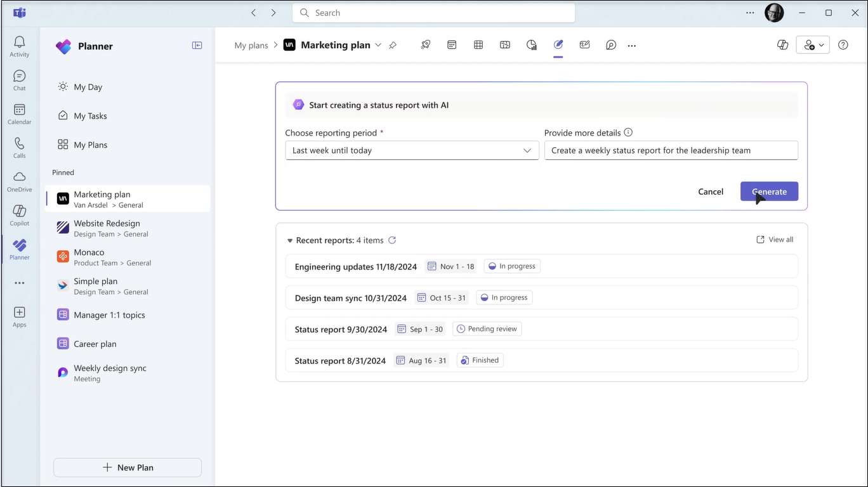
Task: Open Calls in the Teams rail
Action: pyautogui.click(x=20, y=148)
